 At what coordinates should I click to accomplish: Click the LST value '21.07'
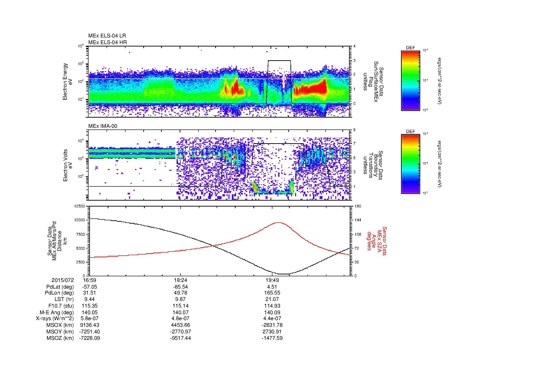coord(272,299)
